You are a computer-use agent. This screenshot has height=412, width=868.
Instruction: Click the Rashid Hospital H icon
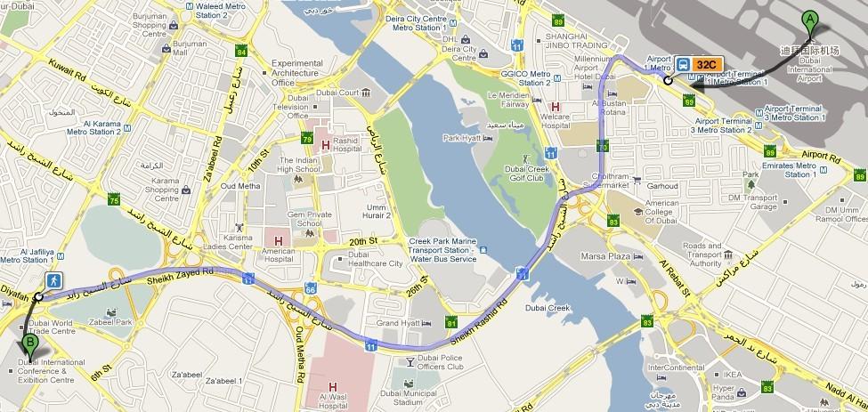tap(326, 145)
